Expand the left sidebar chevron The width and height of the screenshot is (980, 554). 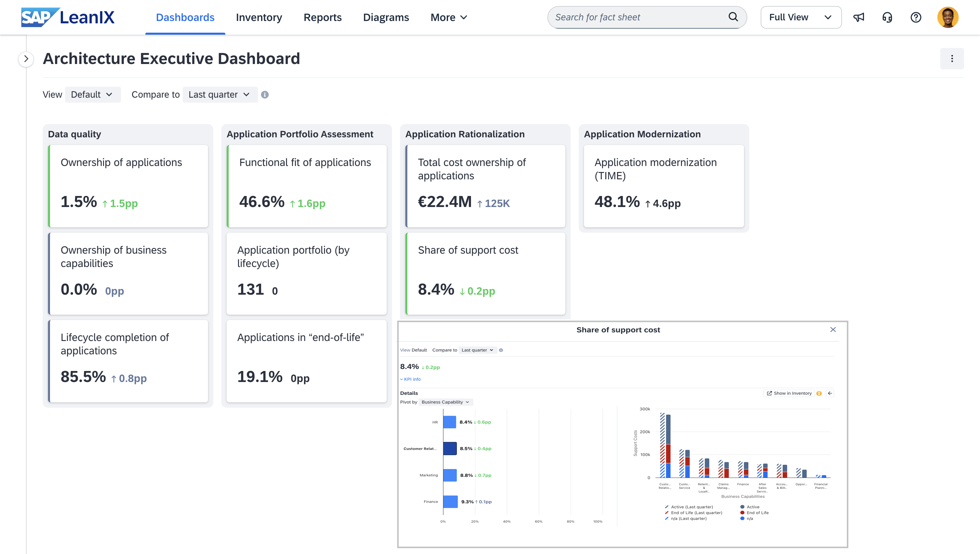click(26, 59)
